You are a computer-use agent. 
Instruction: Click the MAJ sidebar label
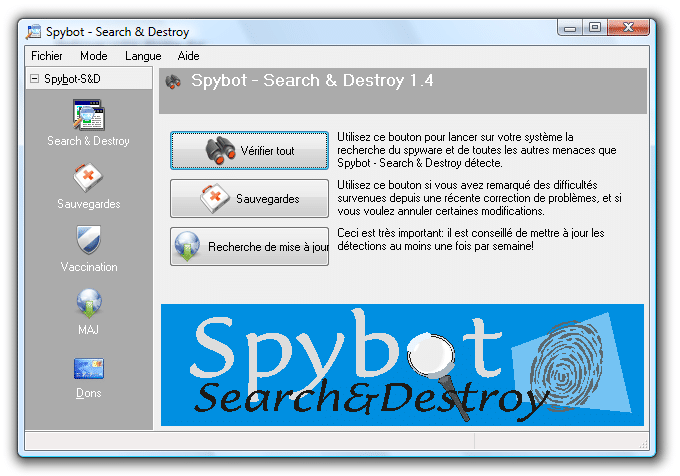[x=88, y=329]
